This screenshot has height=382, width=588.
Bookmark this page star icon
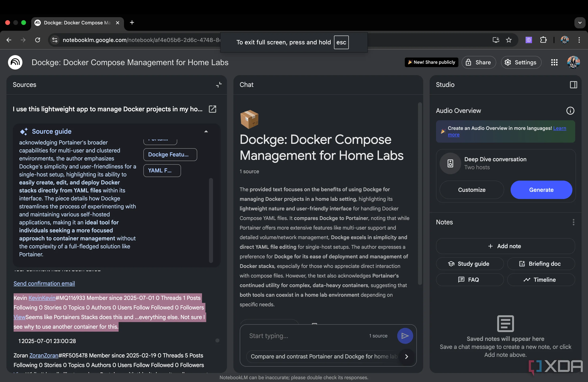(509, 40)
